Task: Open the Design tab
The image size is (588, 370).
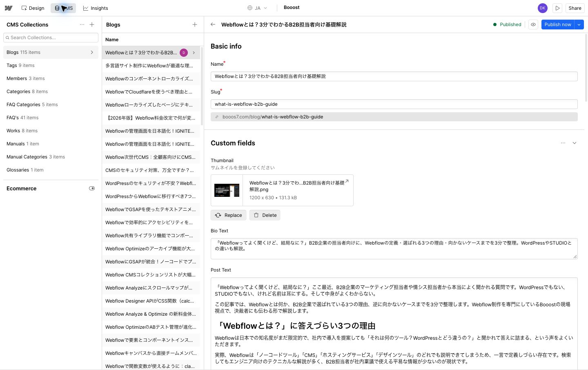Action: coord(33,8)
